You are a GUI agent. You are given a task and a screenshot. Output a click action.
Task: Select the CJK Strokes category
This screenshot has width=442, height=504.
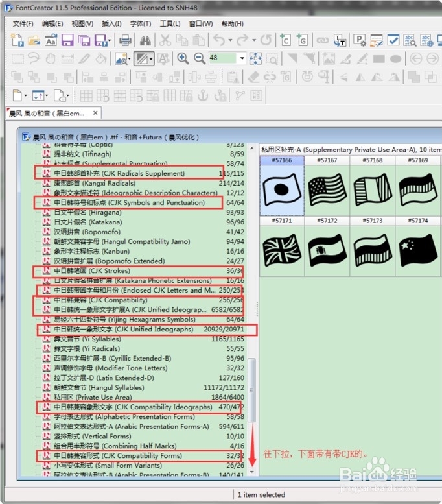coord(143,270)
